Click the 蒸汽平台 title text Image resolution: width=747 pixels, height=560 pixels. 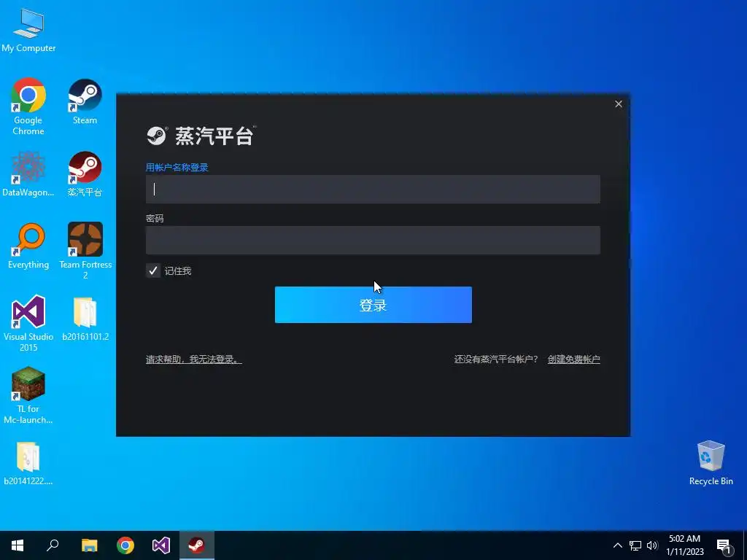214,136
